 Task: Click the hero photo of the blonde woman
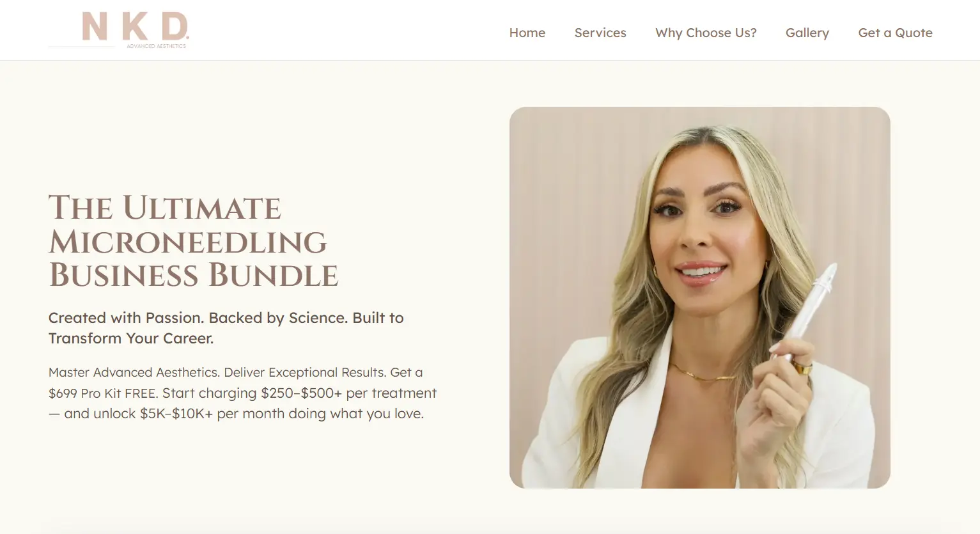[x=699, y=297]
